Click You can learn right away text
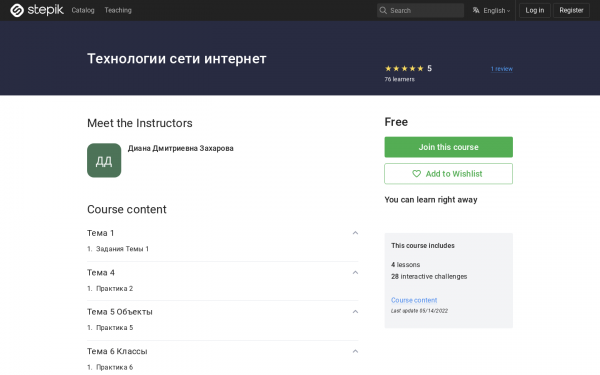The width and height of the screenshot is (600, 375). (x=431, y=200)
